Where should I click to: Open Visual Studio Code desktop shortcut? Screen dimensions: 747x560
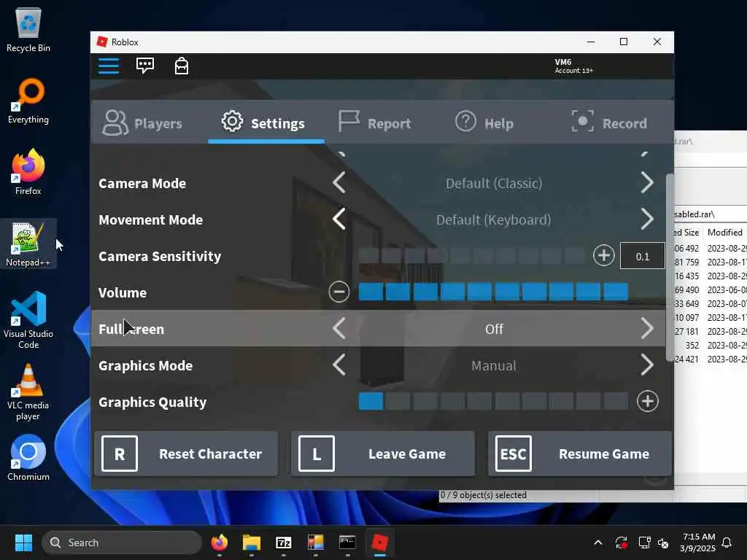pos(28,320)
